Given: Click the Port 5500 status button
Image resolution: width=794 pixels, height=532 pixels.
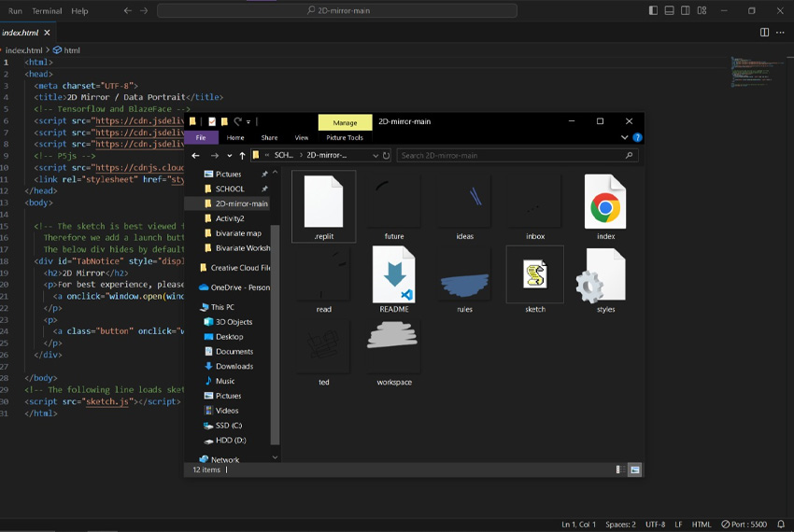Looking at the screenshot, I should pyautogui.click(x=745, y=525).
